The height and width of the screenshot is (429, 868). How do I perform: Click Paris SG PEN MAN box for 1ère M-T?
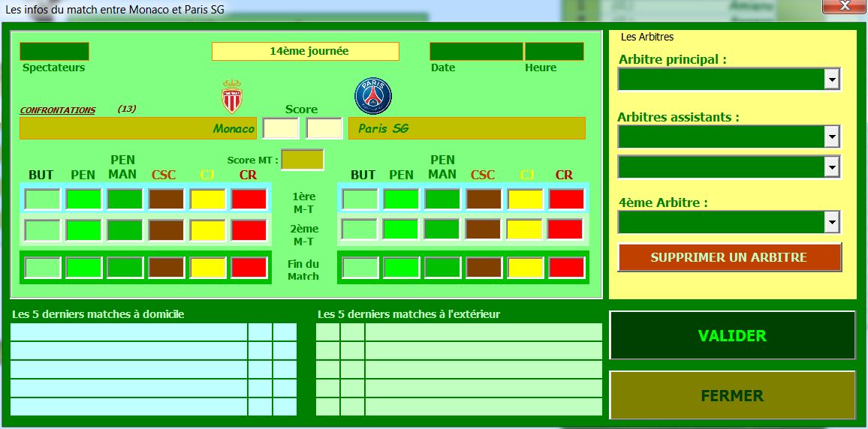(442, 199)
